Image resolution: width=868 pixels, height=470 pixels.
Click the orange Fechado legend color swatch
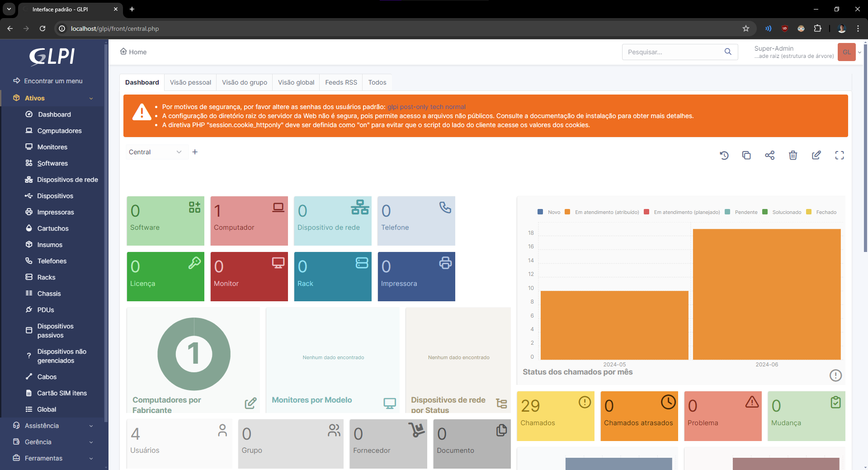click(x=809, y=212)
